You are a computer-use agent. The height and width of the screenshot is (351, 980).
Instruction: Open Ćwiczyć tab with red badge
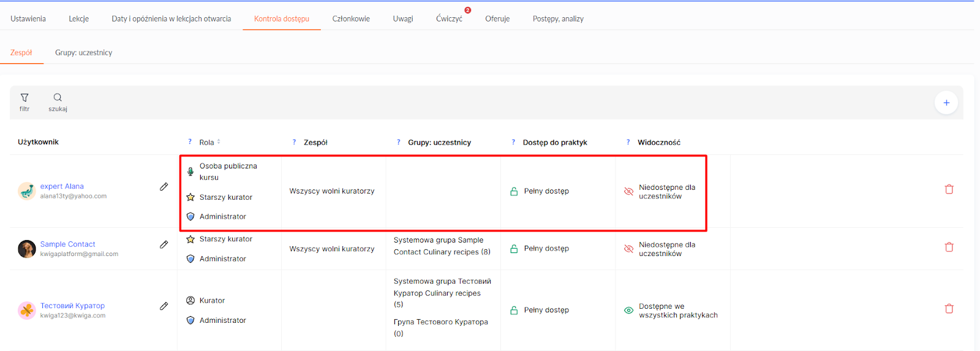pos(450,18)
